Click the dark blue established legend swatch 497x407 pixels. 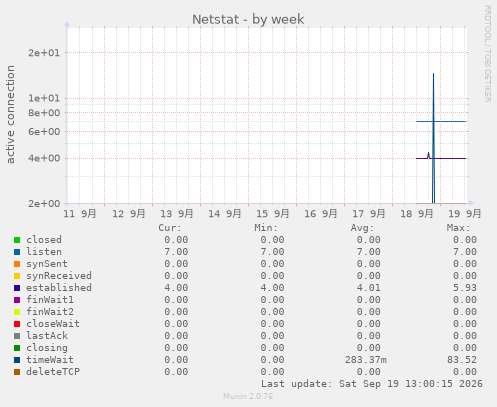(x=17, y=288)
